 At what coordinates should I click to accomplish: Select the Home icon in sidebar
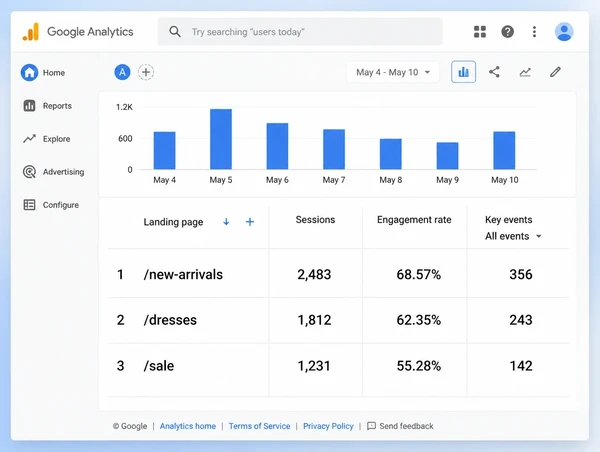(29, 72)
